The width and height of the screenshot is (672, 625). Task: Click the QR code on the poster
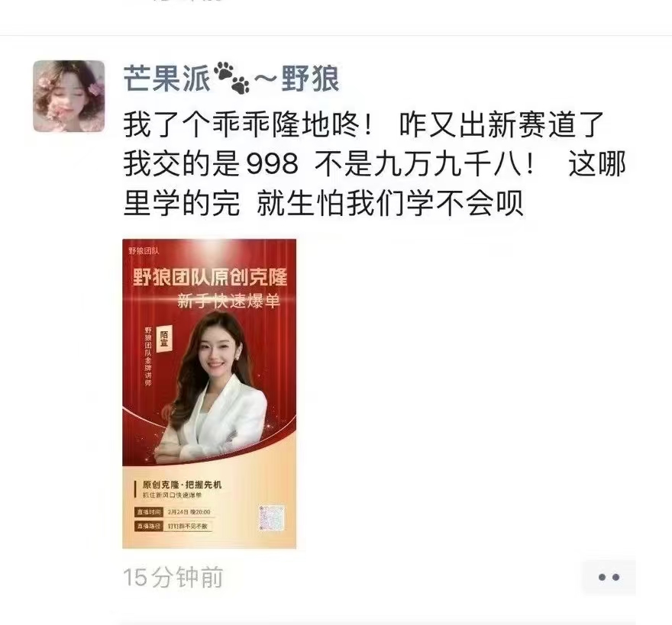[272, 517]
